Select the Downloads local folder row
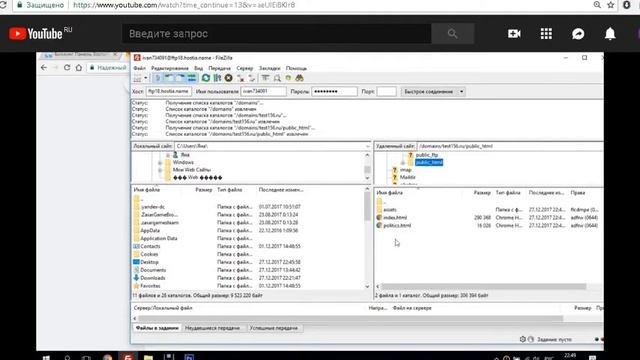 [248, 278]
